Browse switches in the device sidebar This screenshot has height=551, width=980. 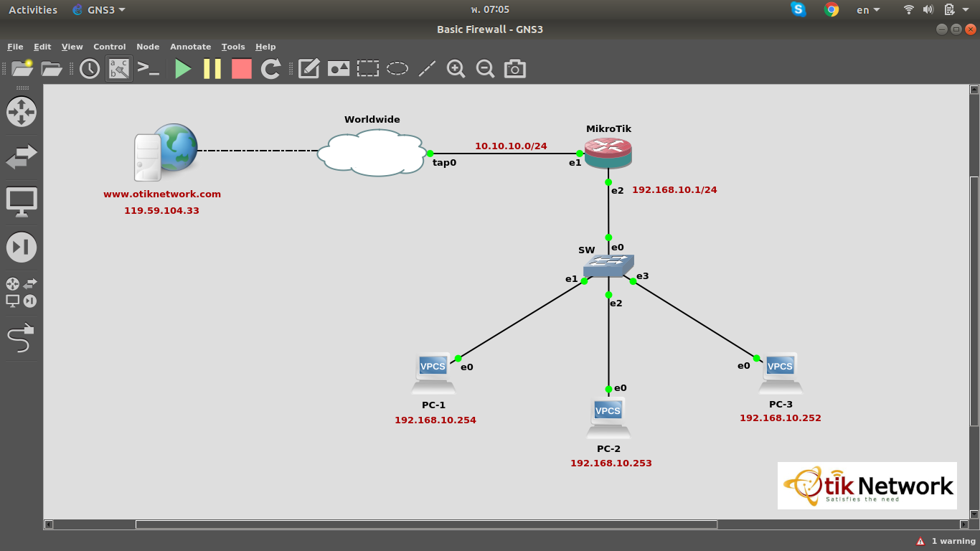pos(22,157)
